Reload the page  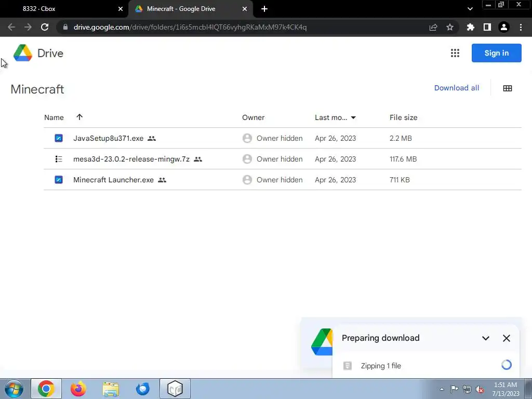click(45, 27)
